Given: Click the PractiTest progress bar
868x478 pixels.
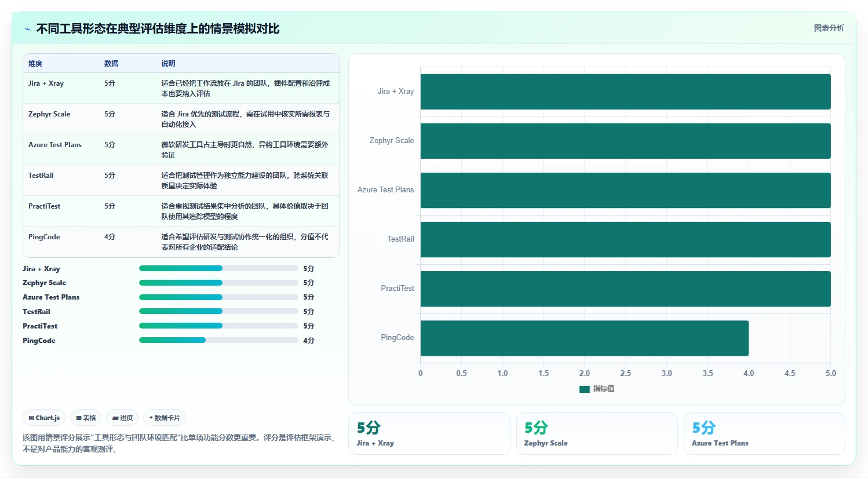Looking at the screenshot, I should click(x=218, y=326).
